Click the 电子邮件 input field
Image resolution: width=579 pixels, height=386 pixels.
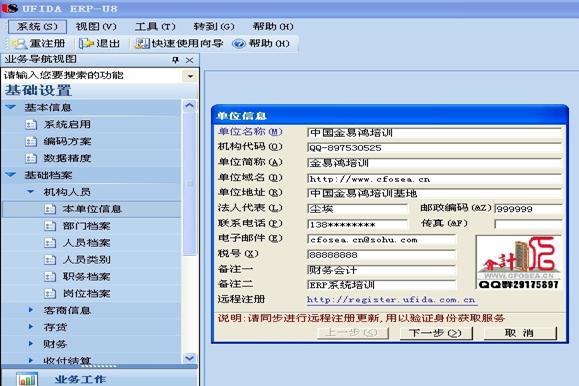pos(381,240)
